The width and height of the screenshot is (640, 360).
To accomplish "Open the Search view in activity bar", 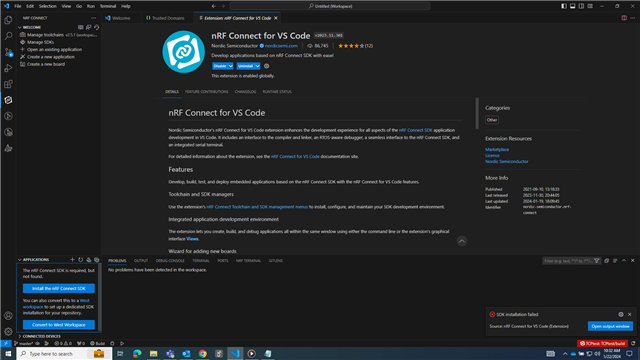I will [8, 36].
